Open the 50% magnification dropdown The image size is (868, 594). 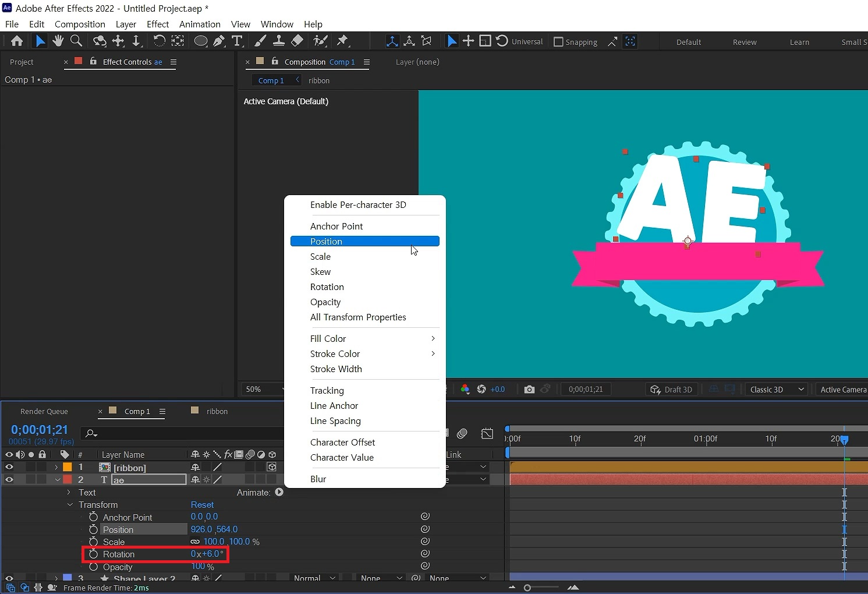tap(264, 389)
